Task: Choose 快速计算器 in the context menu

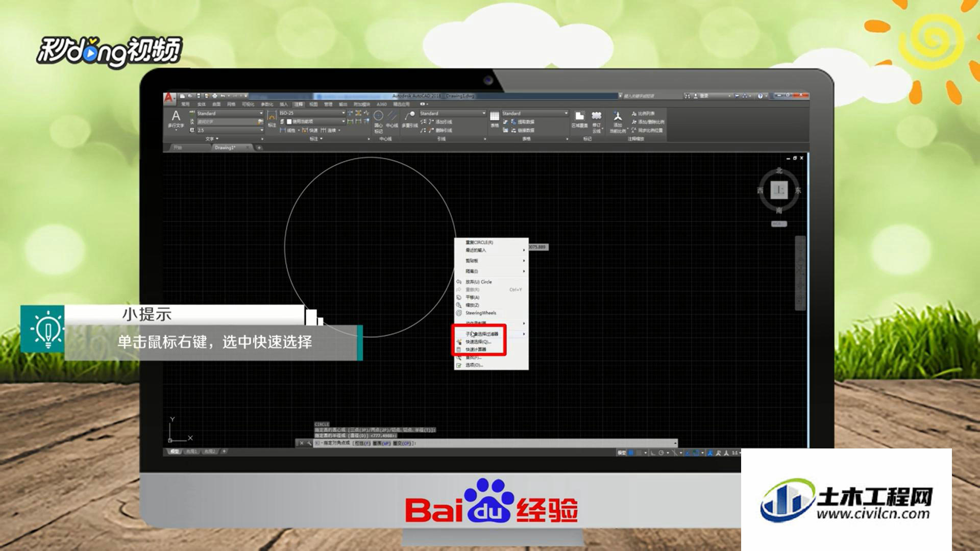Action: [476, 349]
